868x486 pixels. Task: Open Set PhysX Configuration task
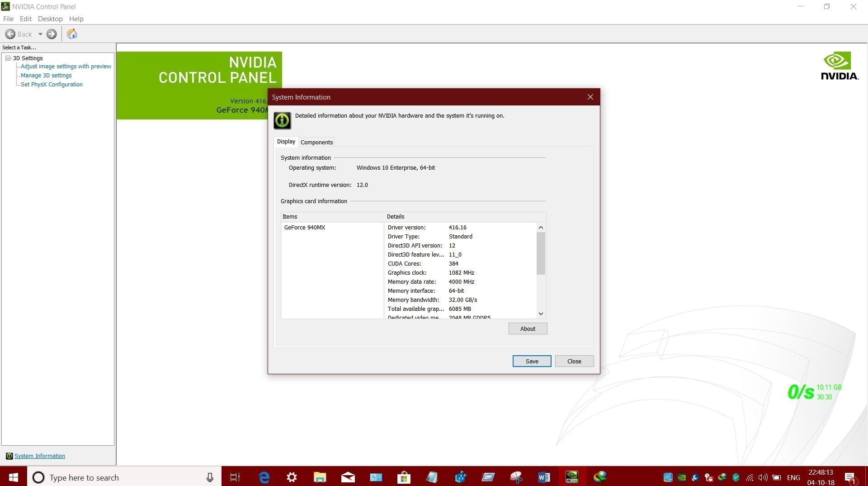click(52, 85)
